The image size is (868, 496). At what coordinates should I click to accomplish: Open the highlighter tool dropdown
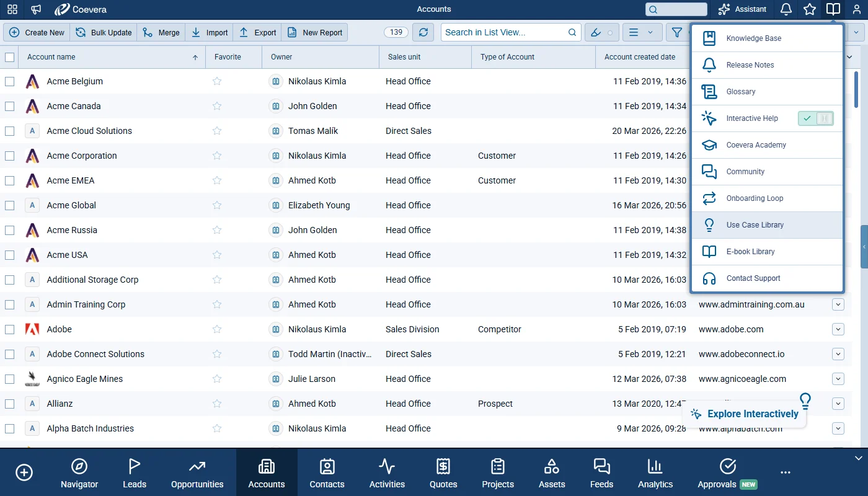602,32
